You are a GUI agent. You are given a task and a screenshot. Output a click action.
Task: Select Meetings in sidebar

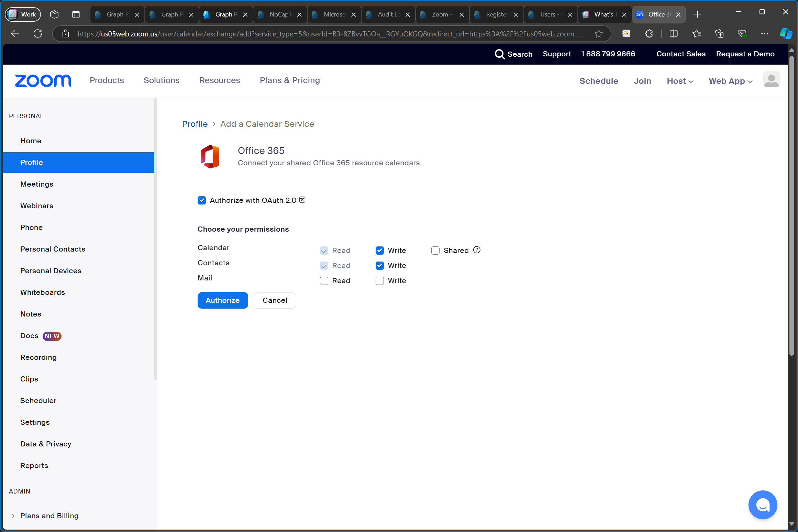[x=78, y=184]
